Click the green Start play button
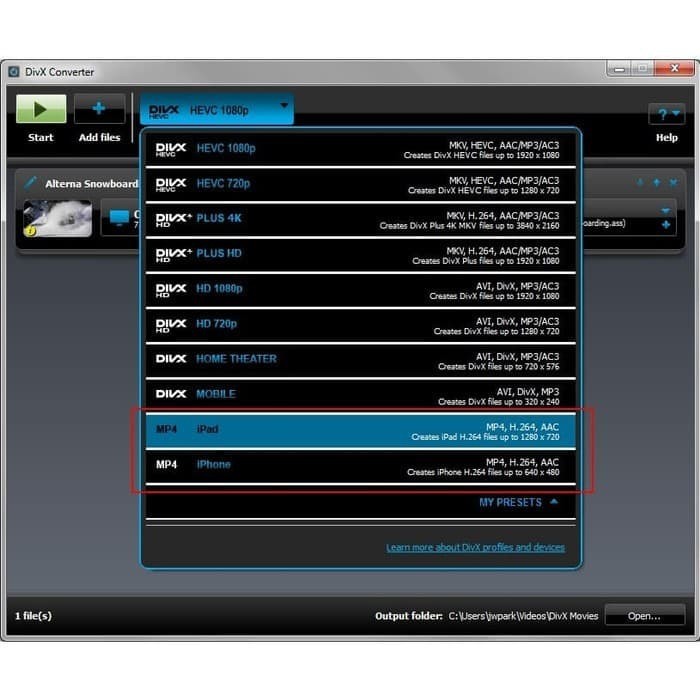The image size is (700, 700). pos(41,108)
